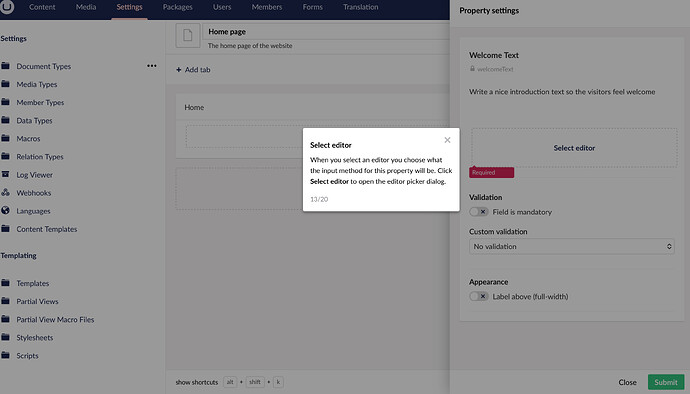Select Scripts tree item
The height and width of the screenshot is (394, 690).
27,356
